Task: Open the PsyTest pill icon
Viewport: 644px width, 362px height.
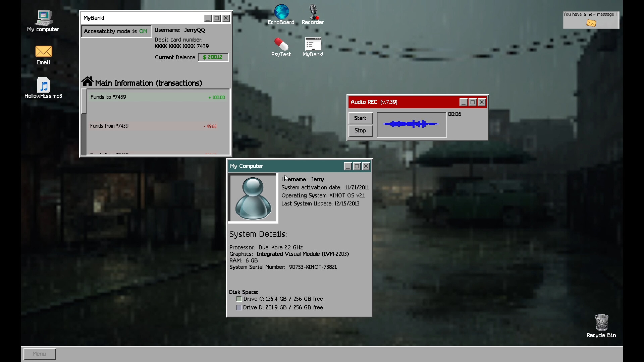Action: [x=281, y=44]
